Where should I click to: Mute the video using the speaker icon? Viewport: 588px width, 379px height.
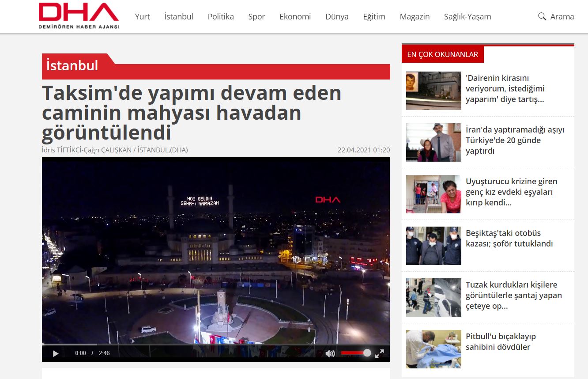(x=330, y=353)
